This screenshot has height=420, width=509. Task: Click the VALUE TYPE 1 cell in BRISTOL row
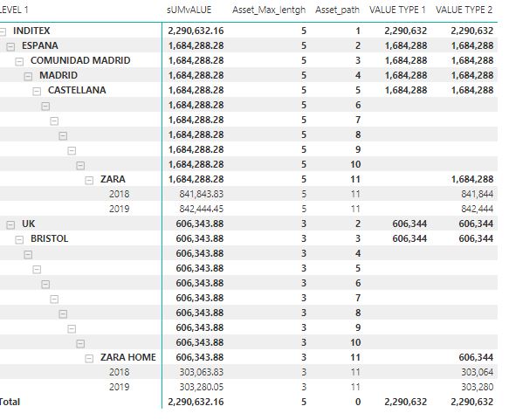tap(409, 238)
